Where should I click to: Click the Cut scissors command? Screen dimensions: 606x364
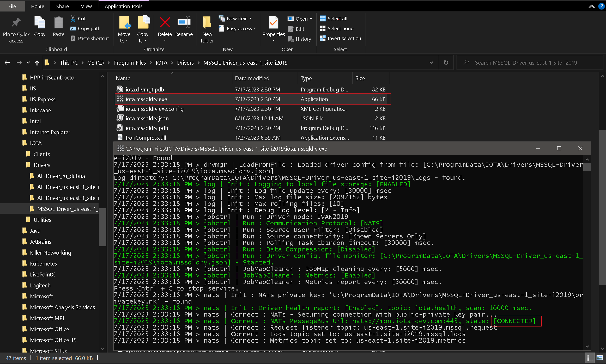78,18
